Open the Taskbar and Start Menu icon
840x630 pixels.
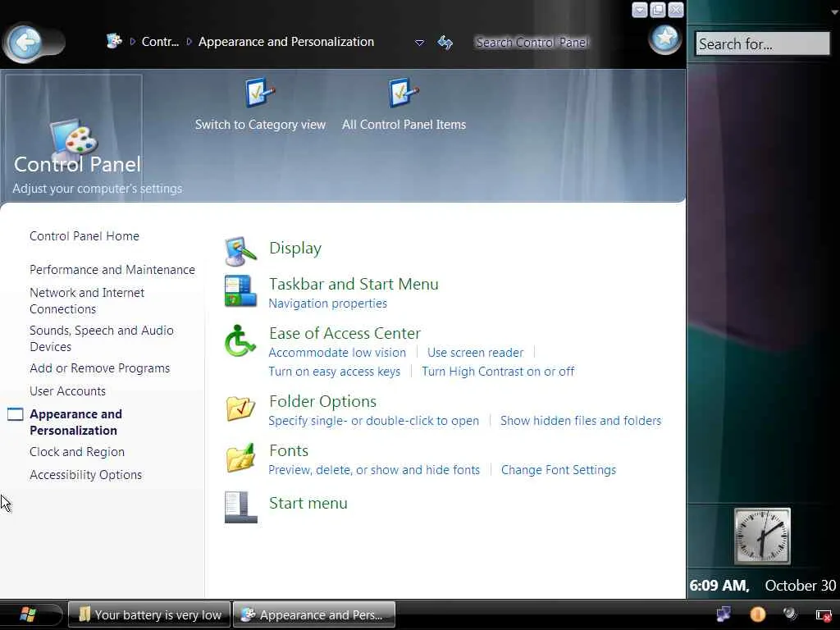click(240, 291)
